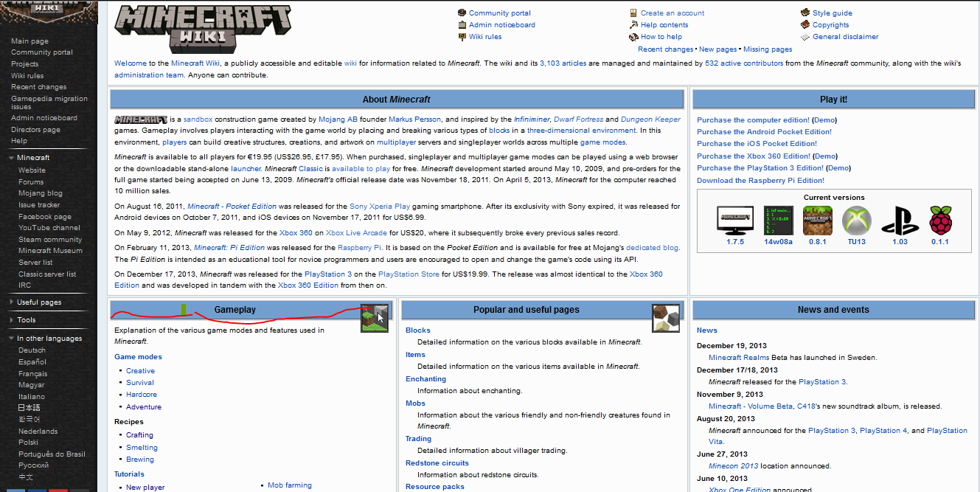
Task: Open the computer edition monitor icon above 1.7.5
Action: [x=735, y=220]
